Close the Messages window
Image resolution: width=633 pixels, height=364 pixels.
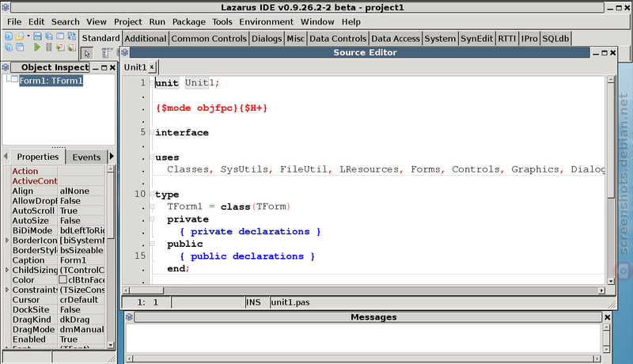(x=607, y=317)
